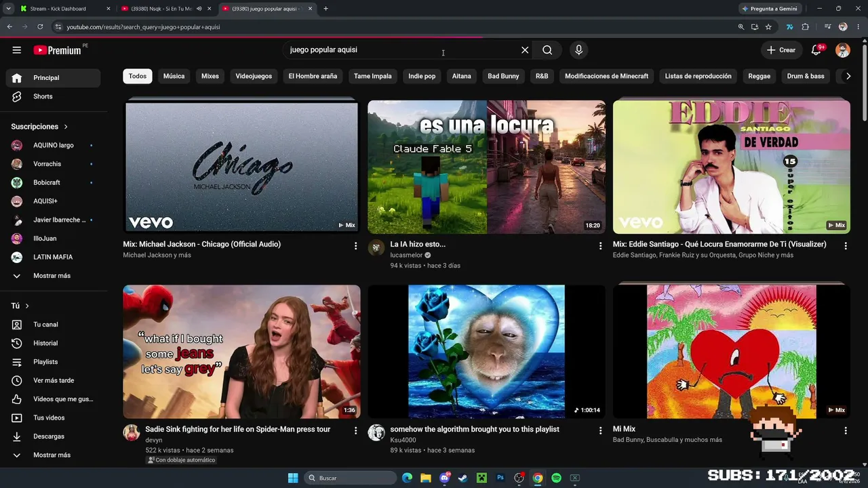This screenshot has height=488, width=868.
Task: Open the media controls icon in Chrome toolbar
Action: (x=827, y=27)
